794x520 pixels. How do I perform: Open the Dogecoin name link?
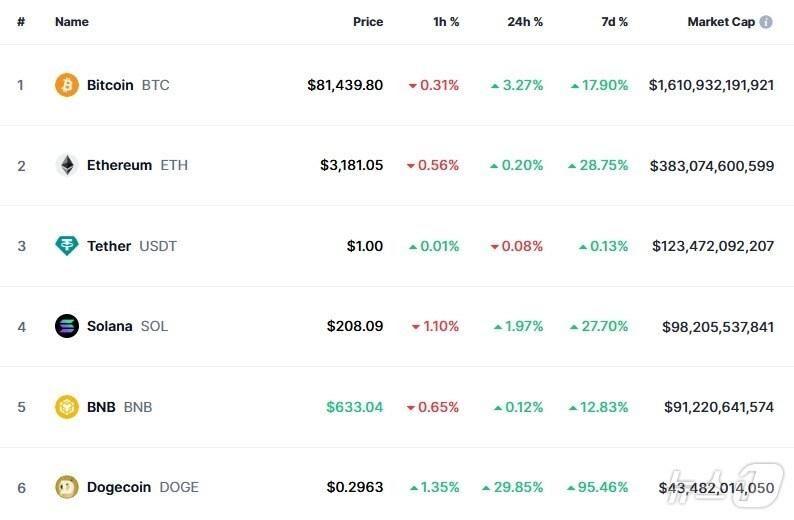[x=119, y=487]
